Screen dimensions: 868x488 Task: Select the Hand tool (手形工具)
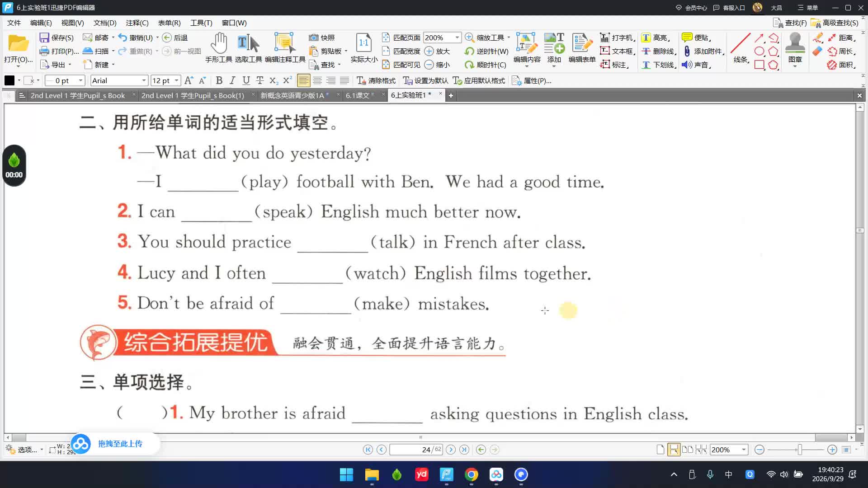coord(219,47)
